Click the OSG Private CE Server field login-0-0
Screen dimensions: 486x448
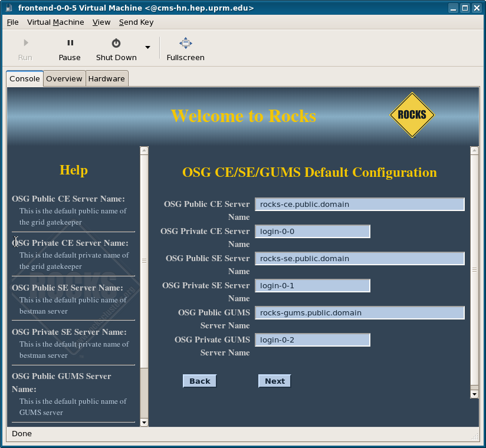[312, 232]
